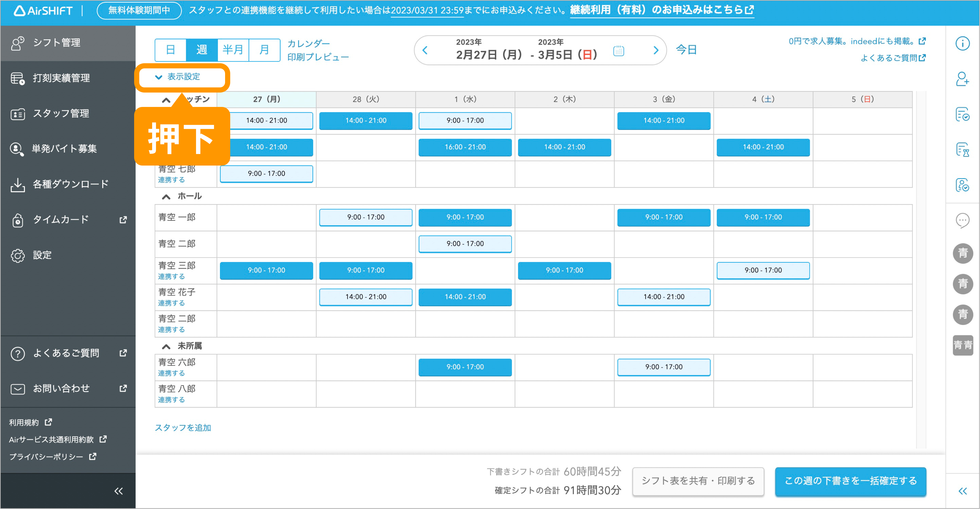Select 青空 六郎 9:00 - 17:00 Friday draft shift
Image resolution: width=980 pixels, height=509 pixels.
click(x=663, y=367)
